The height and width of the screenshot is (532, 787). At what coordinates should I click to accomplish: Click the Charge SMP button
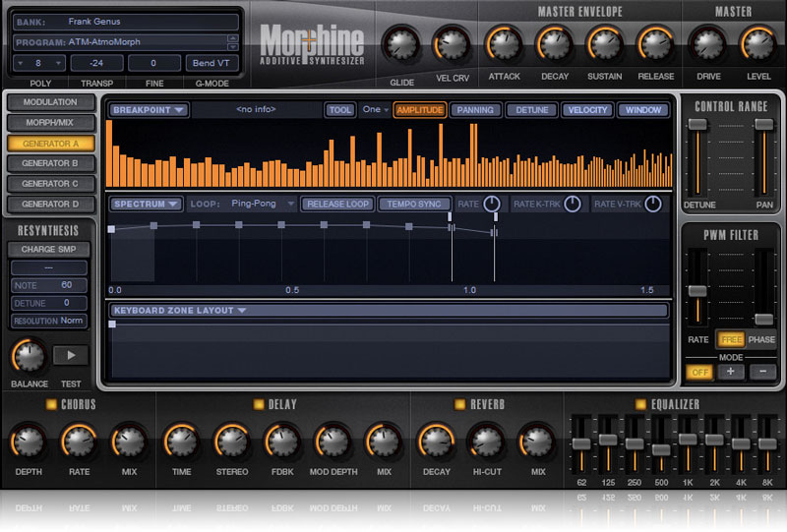point(49,250)
